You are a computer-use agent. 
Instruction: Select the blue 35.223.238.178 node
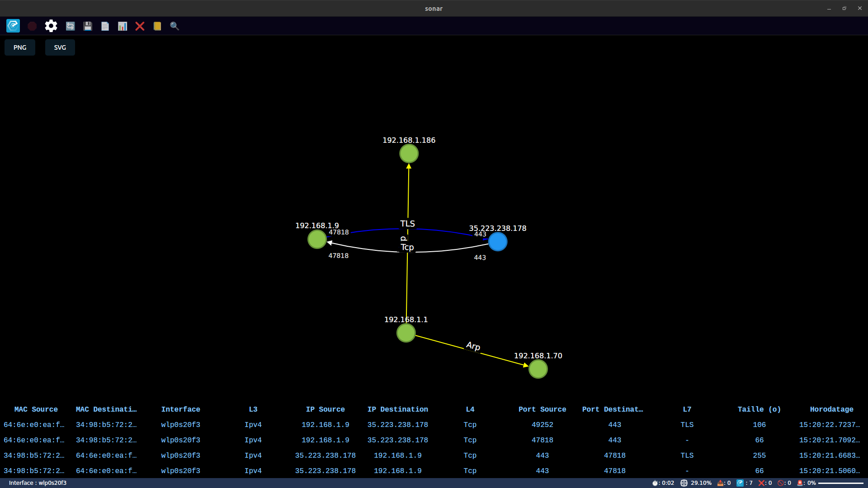coord(498,242)
